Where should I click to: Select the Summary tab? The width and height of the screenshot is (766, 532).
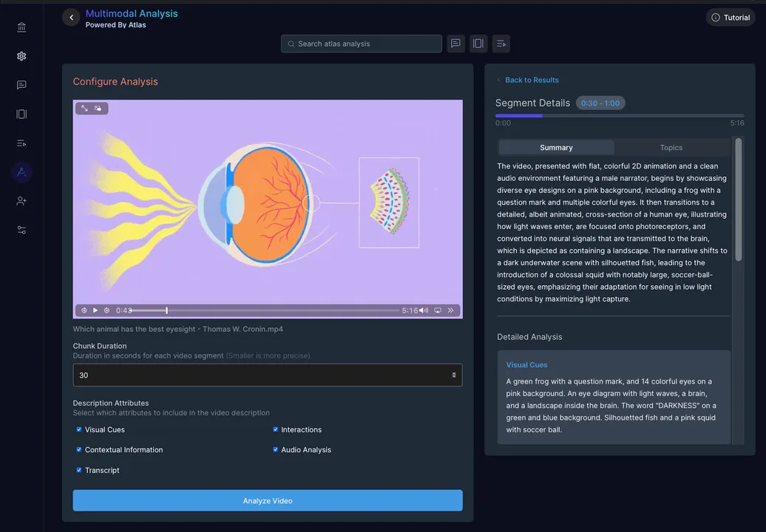pyautogui.click(x=556, y=148)
